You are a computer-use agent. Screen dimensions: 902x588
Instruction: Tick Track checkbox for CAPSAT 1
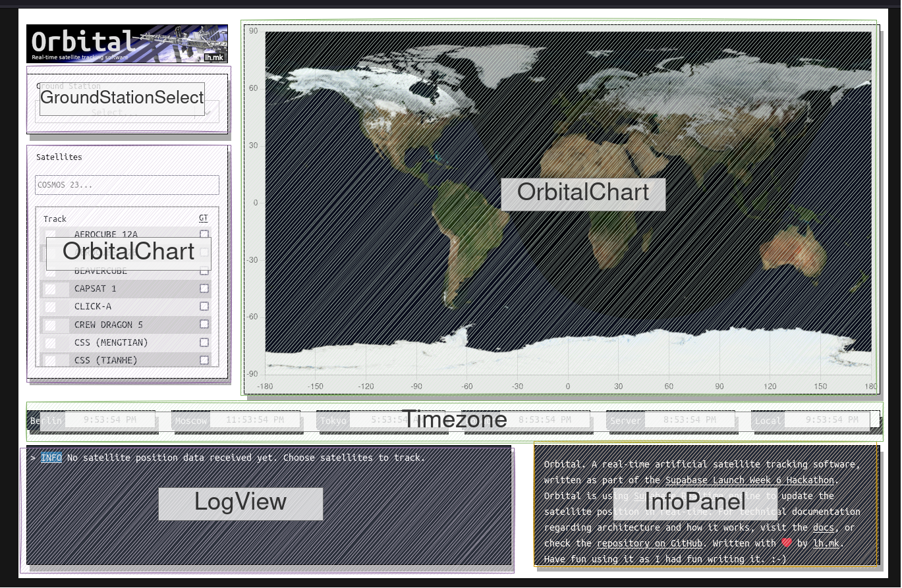(x=51, y=288)
